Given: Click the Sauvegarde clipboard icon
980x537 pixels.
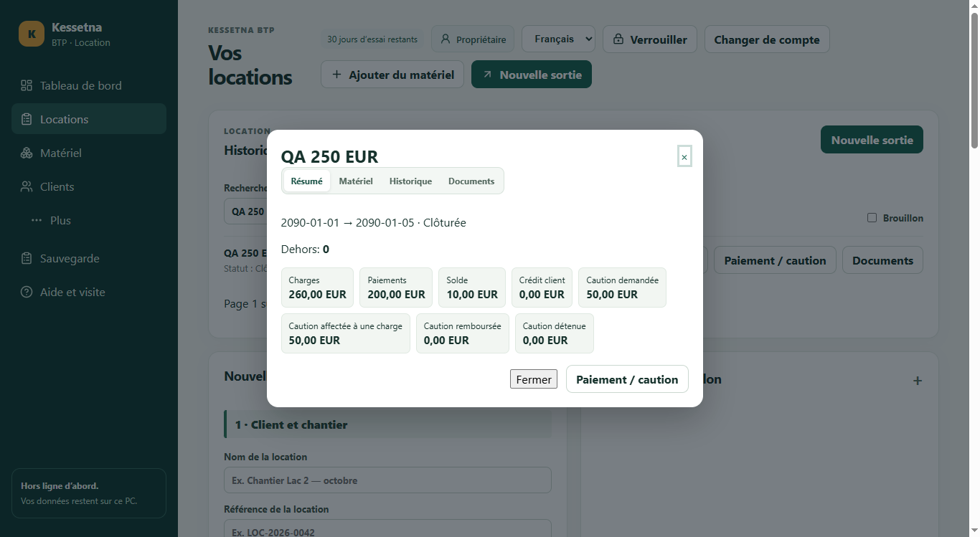Looking at the screenshot, I should [x=27, y=258].
